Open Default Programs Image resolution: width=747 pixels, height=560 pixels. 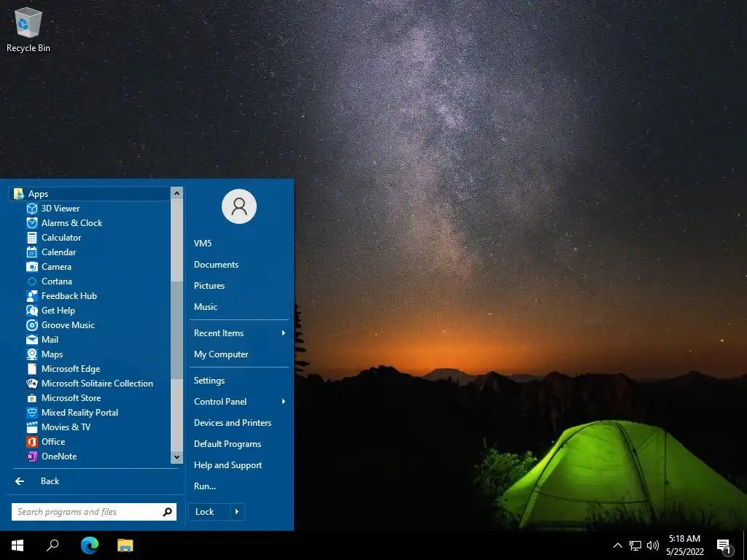228,444
